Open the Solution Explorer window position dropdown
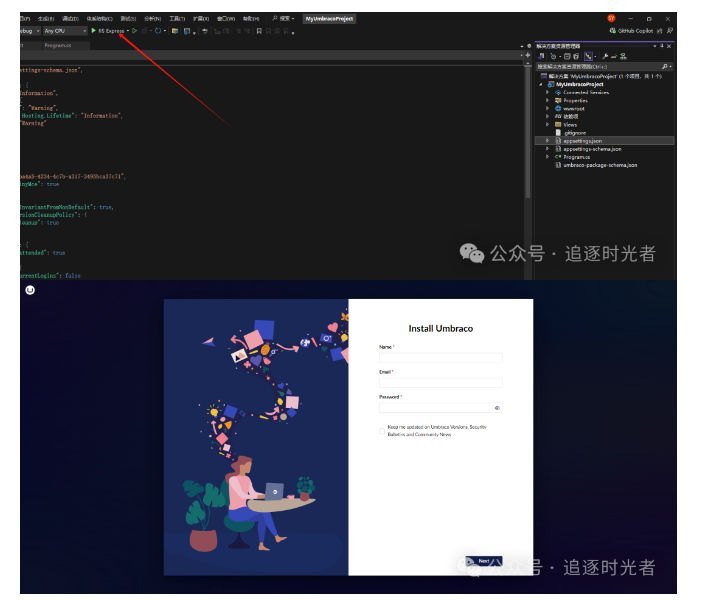 [x=655, y=46]
